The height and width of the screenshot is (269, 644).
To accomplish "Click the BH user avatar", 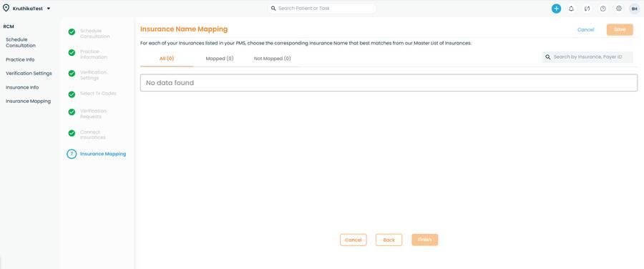I will tap(635, 8).
